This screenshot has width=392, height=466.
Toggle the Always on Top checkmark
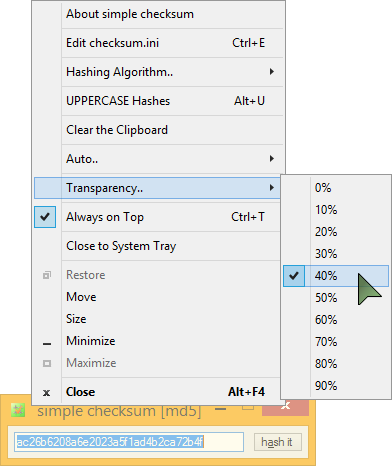(45, 217)
